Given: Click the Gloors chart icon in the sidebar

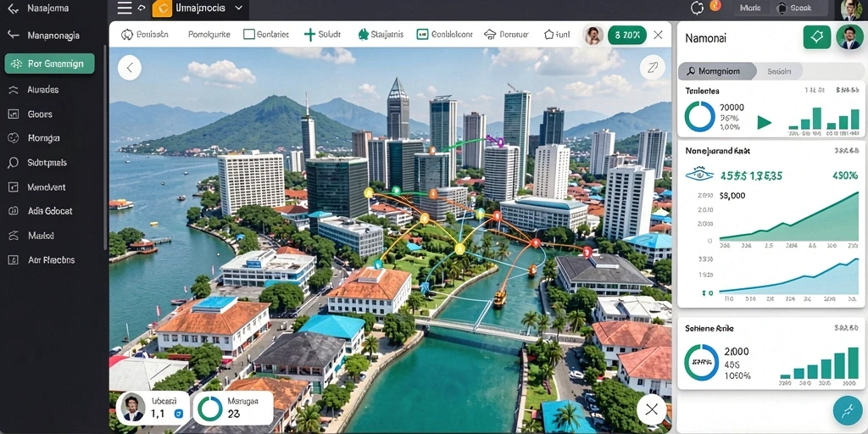Looking at the screenshot, I should [x=14, y=114].
